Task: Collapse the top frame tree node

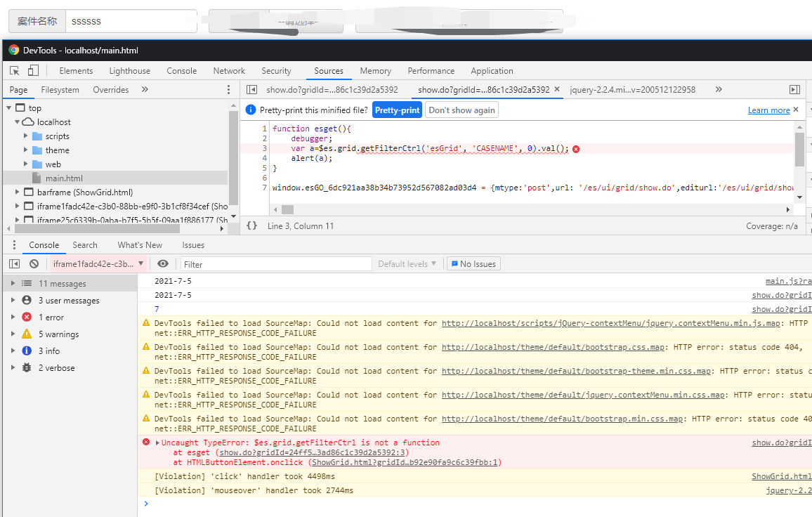Action: tap(9, 107)
